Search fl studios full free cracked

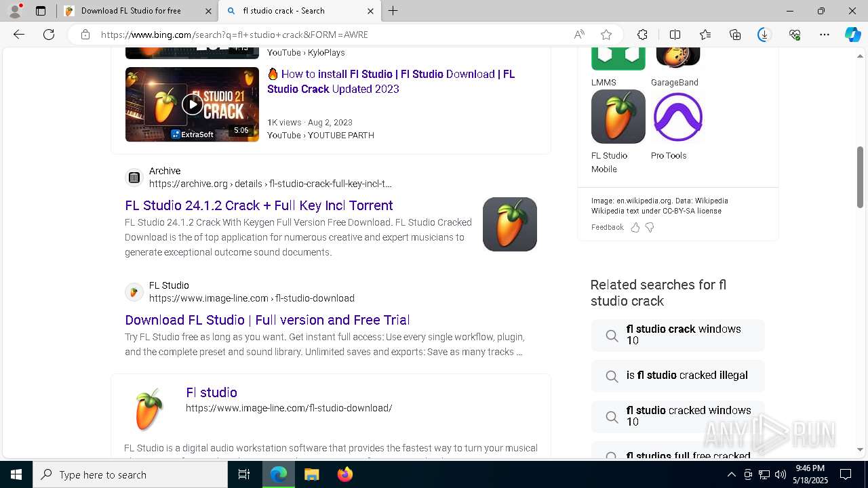tap(677, 451)
